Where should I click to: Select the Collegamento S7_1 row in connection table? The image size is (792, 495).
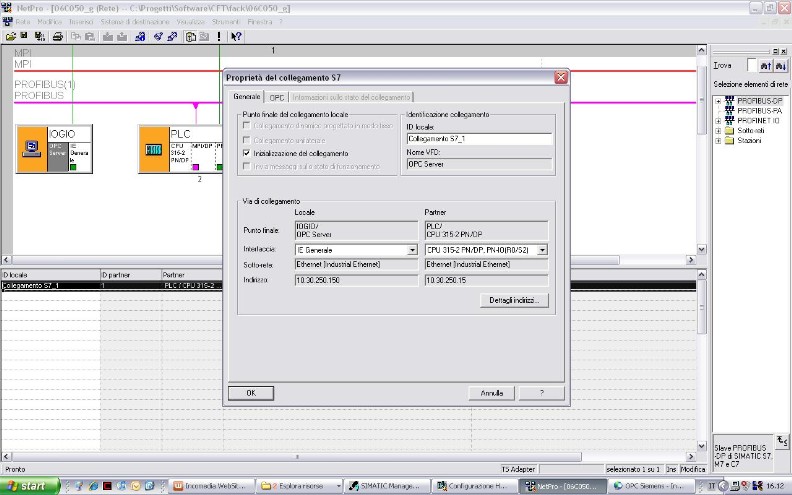click(x=349, y=285)
